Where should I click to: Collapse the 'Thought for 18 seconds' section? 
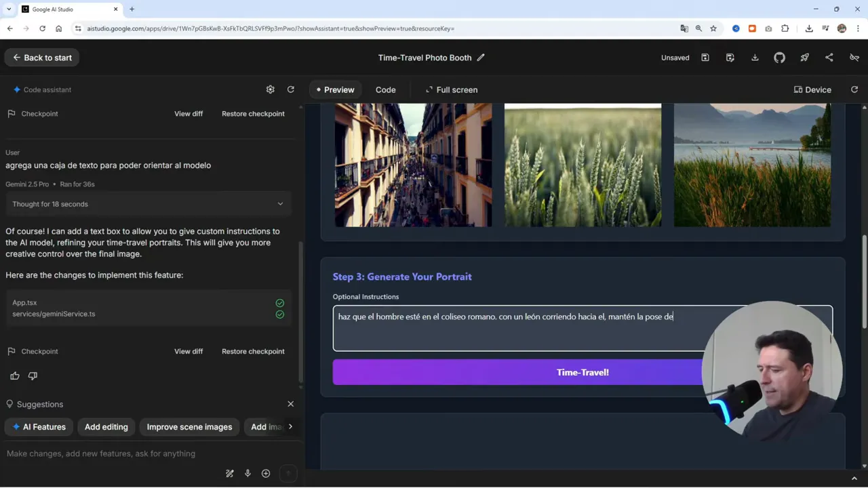[x=280, y=203]
